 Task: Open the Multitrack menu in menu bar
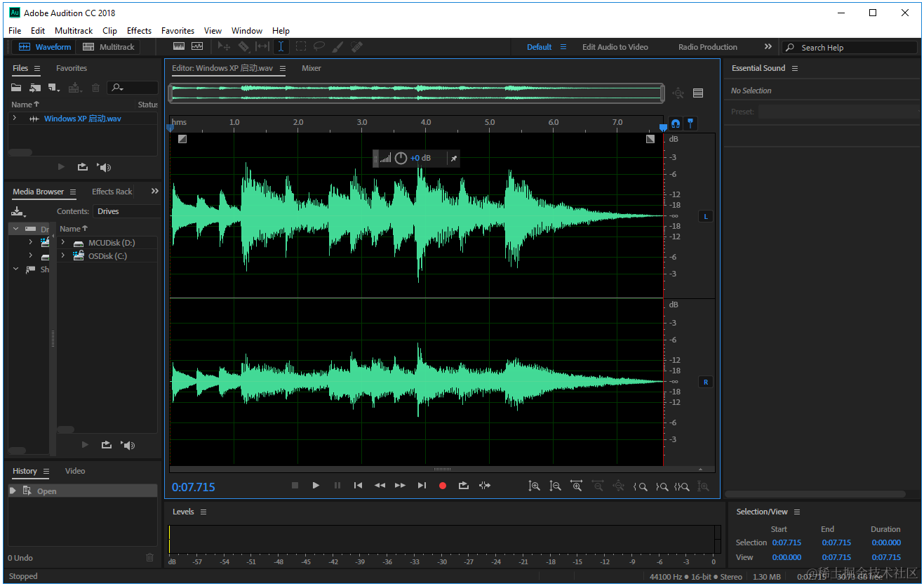click(74, 31)
